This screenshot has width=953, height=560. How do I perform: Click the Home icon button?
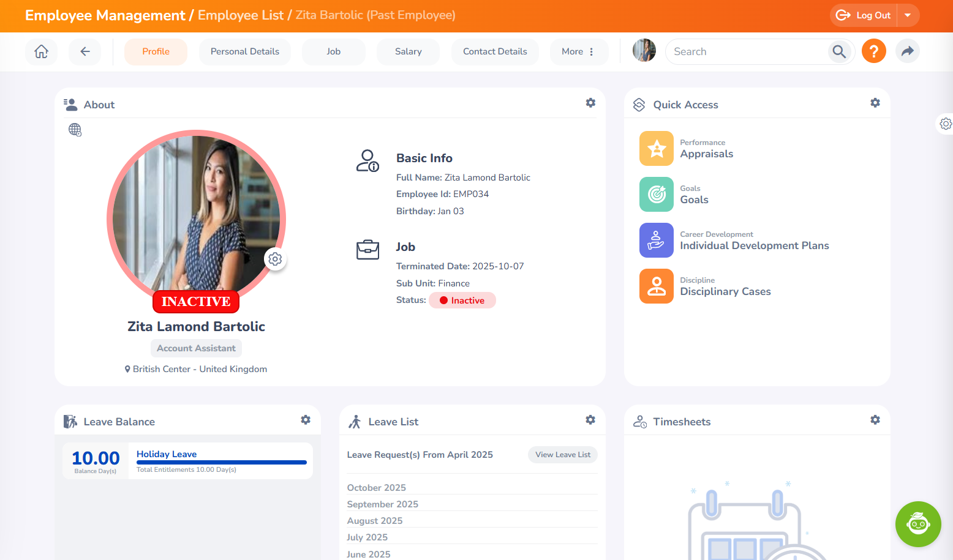[41, 51]
